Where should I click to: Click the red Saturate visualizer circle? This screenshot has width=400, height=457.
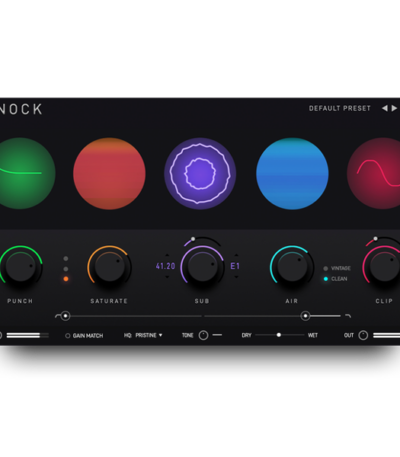coord(109,173)
